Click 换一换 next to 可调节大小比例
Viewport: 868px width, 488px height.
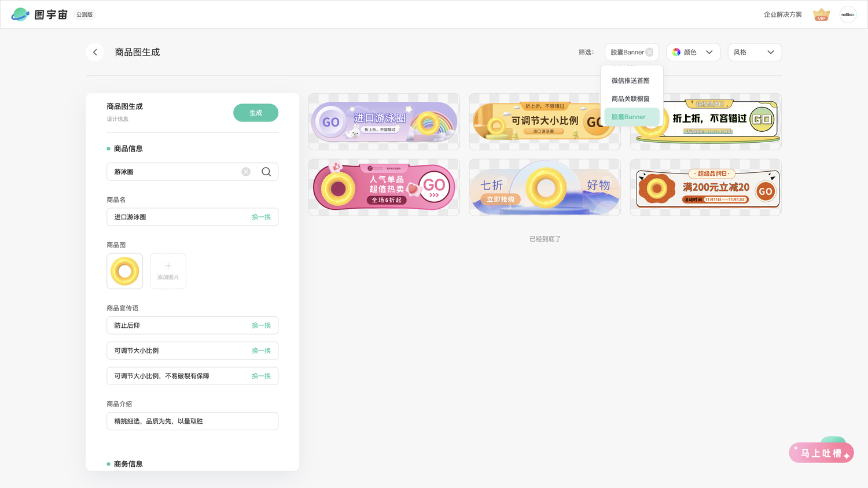[x=261, y=351]
